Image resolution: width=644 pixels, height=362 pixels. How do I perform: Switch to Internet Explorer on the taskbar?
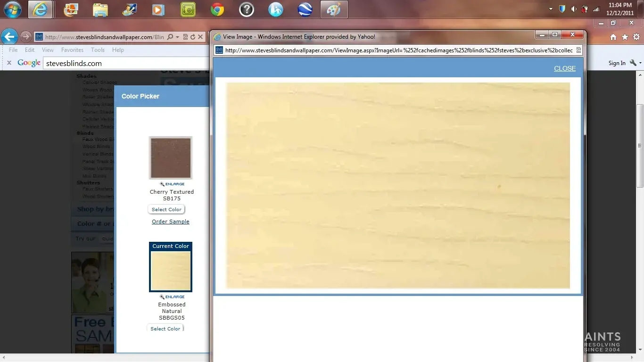(40, 9)
